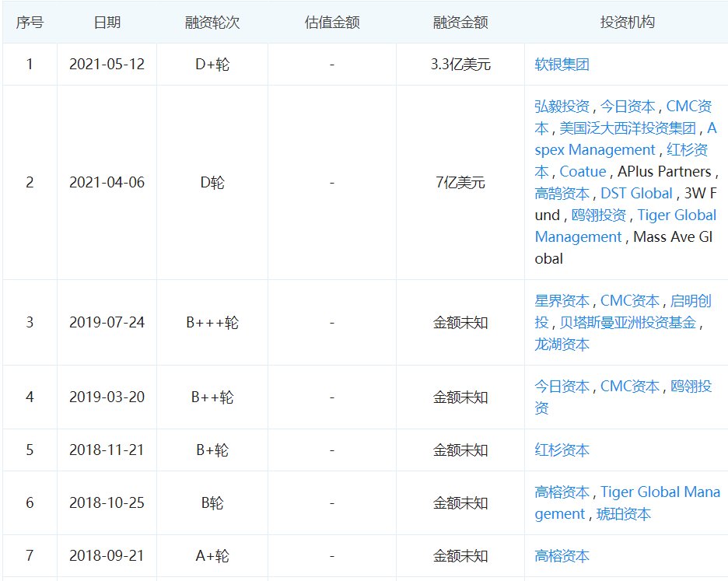Click the 3.3亿美元 amount cell
The width and height of the screenshot is (728, 581).
460,64
